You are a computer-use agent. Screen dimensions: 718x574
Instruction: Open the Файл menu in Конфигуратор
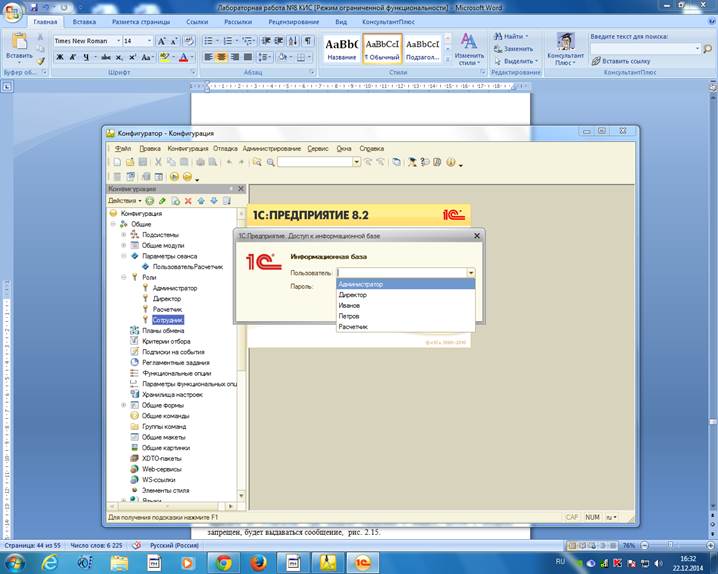point(123,148)
